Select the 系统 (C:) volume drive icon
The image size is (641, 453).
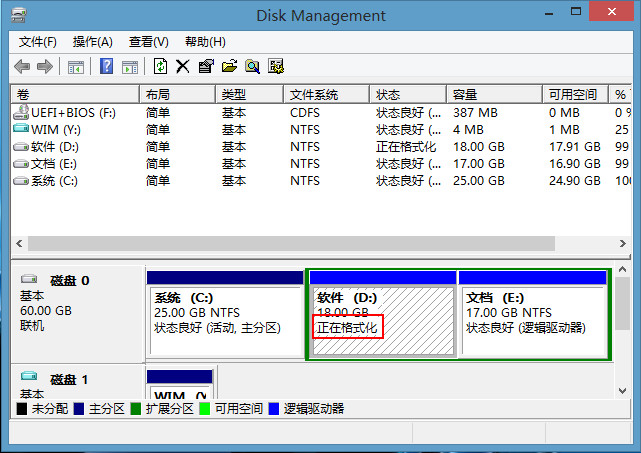21,181
